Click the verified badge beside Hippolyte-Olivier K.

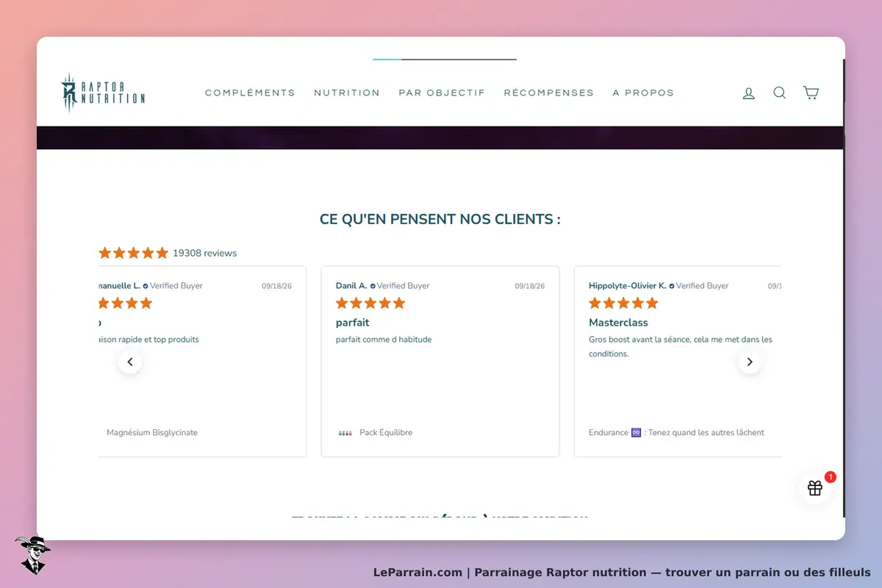pyautogui.click(x=672, y=286)
